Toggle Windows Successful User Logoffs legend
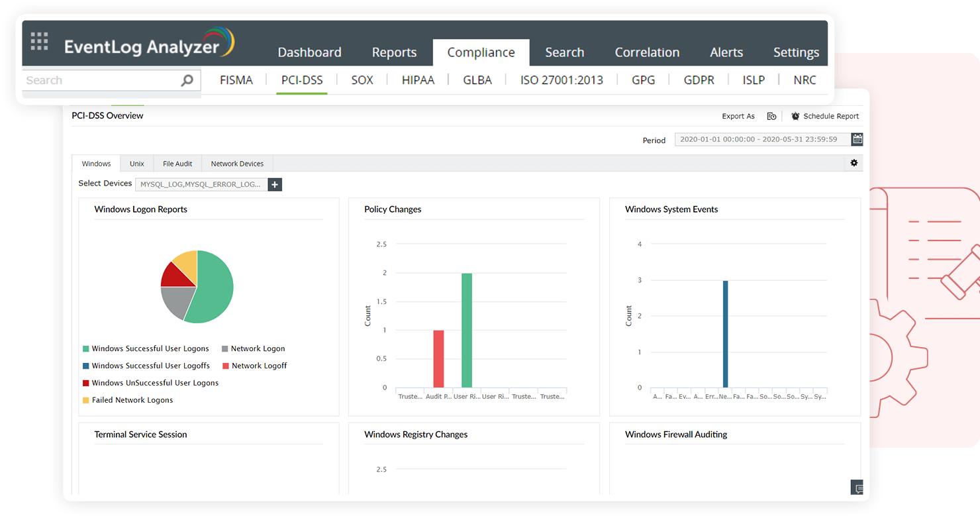Image resolution: width=980 pixels, height=518 pixels. [146, 366]
